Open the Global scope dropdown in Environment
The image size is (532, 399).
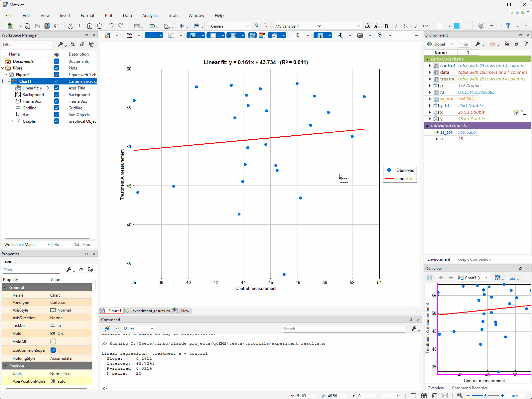(440, 44)
